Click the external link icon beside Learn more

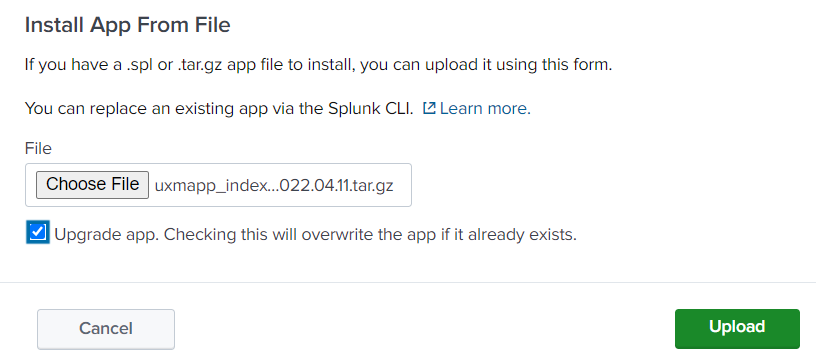(429, 108)
